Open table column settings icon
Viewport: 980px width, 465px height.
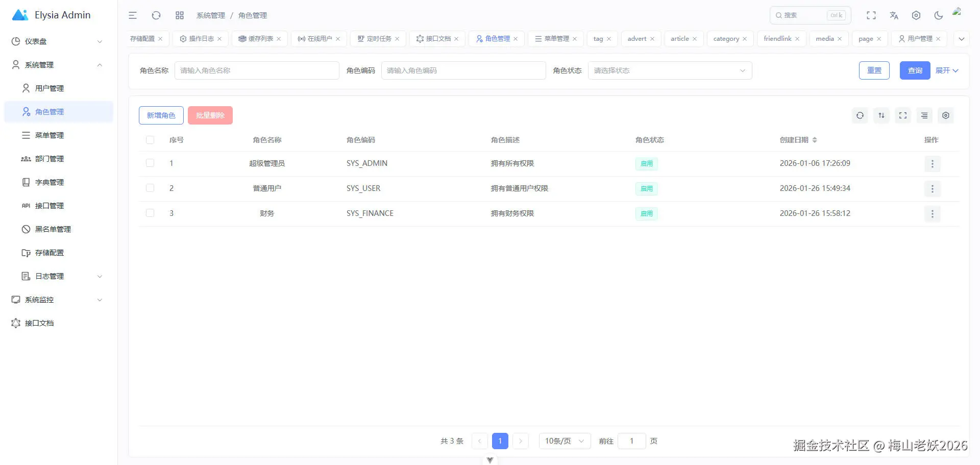pyautogui.click(x=946, y=115)
